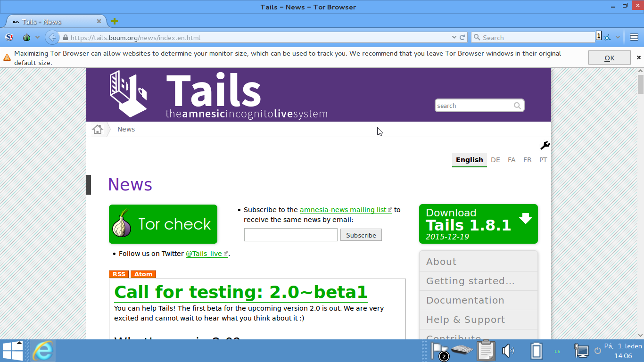
Task: Open the Tor Browser hamburger menu
Action: tap(634, 37)
